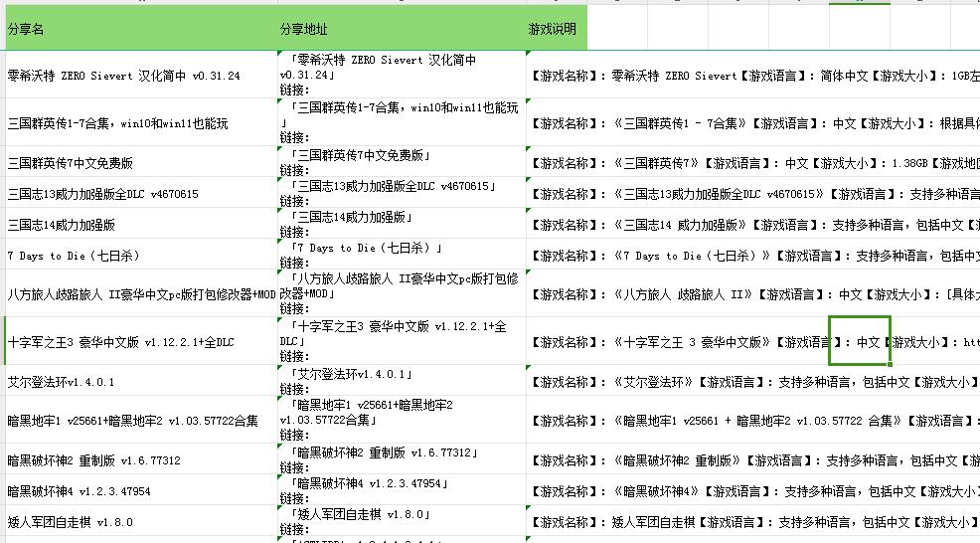Viewport: 980px width, 543px height.
Task: Select the 「矮人军团自走棋 v1.8.0」 address cell
Action: [x=402, y=520]
